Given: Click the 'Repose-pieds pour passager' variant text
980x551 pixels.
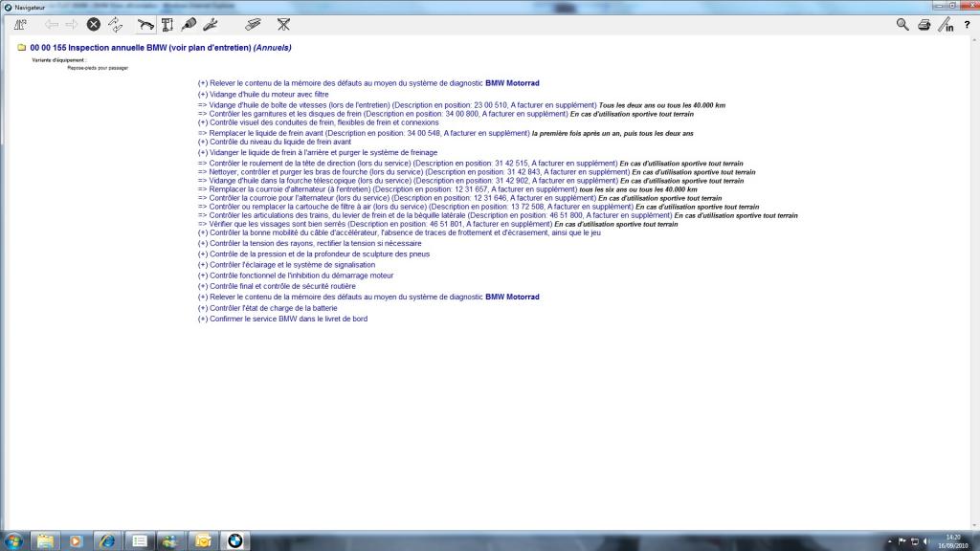Looking at the screenshot, I should click(x=98, y=68).
